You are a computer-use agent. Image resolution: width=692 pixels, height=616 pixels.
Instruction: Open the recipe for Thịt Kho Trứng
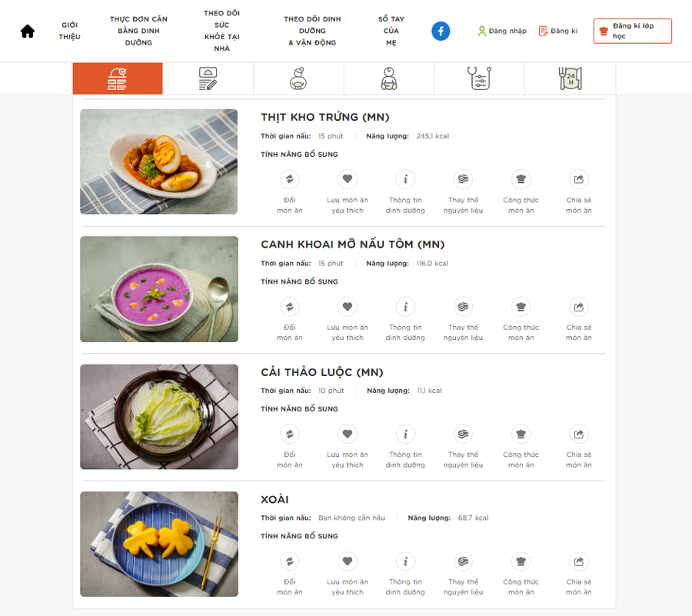[521, 179]
